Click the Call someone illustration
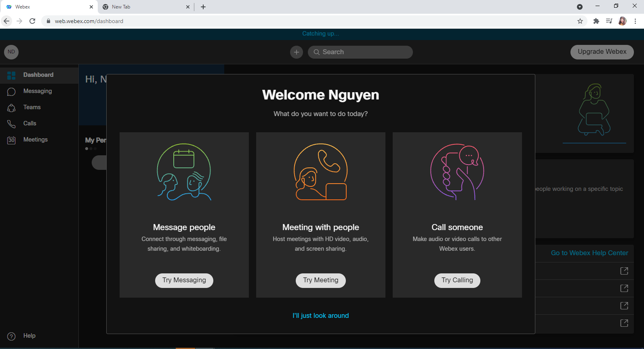Viewport: 644px width, 349px height. (x=457, y=172)
